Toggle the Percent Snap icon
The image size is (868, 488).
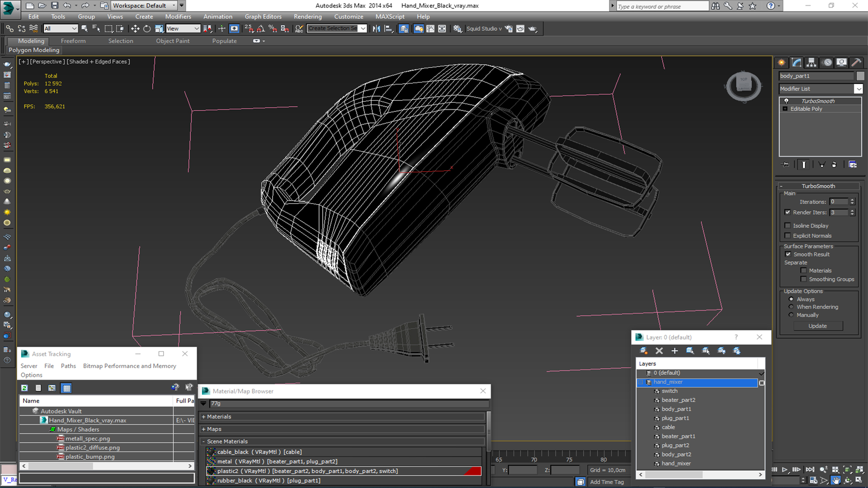point(273,28)
